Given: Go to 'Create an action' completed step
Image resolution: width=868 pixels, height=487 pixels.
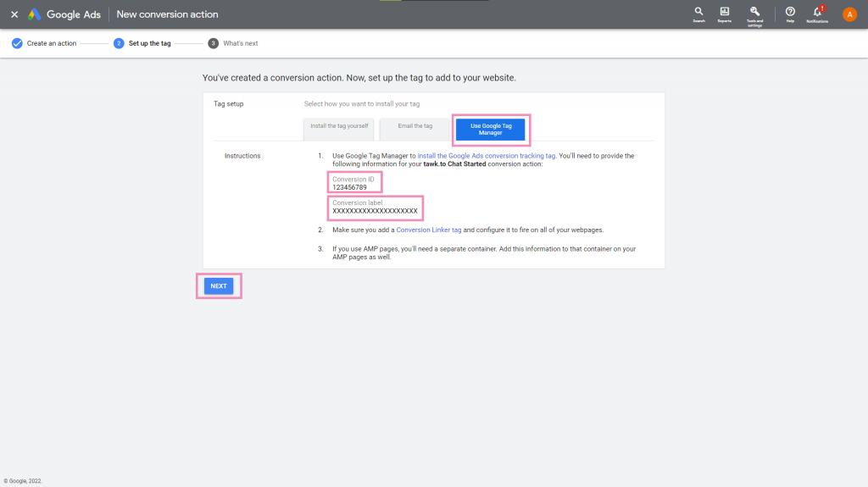Looking at the screenshot, I should point(44,43).
